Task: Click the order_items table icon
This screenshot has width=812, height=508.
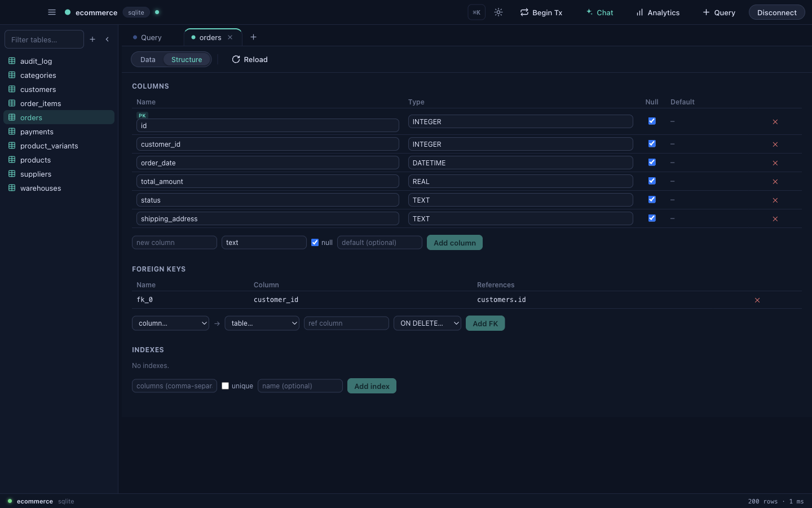Action: (12, 103)
